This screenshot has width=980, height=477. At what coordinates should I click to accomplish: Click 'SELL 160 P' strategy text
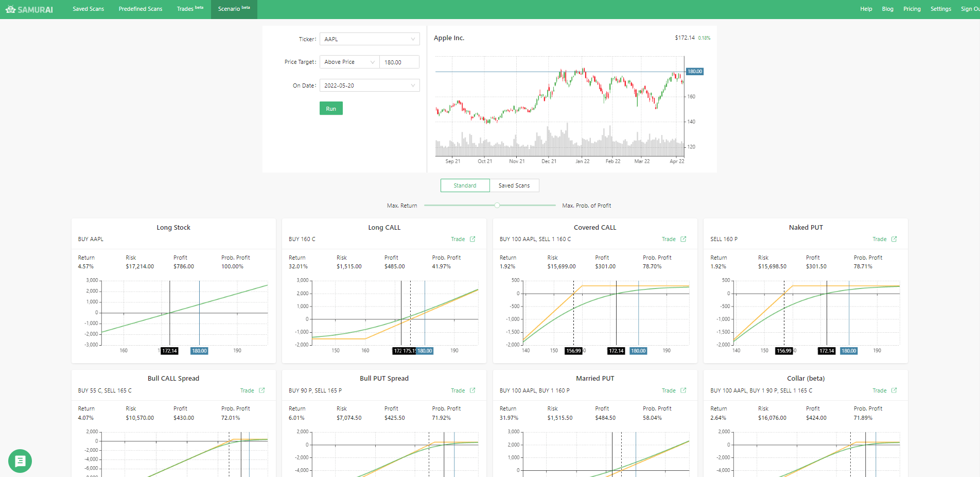point(724,239)
